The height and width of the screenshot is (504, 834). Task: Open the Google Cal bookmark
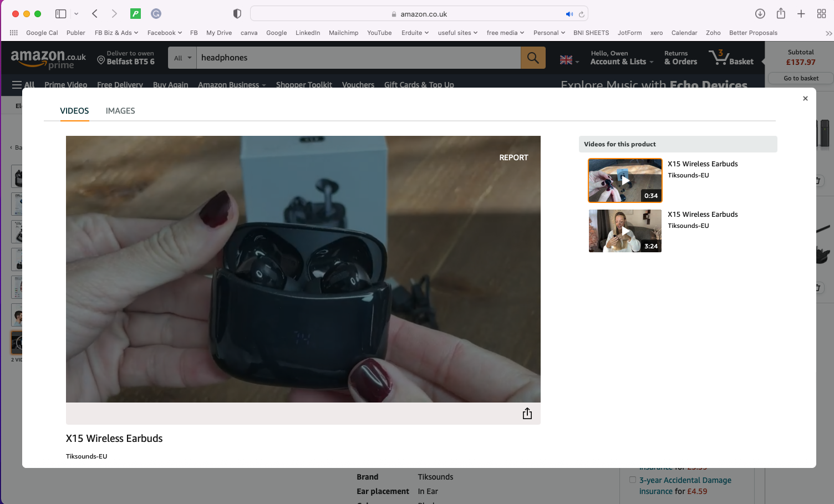click(x=42, y=33)
